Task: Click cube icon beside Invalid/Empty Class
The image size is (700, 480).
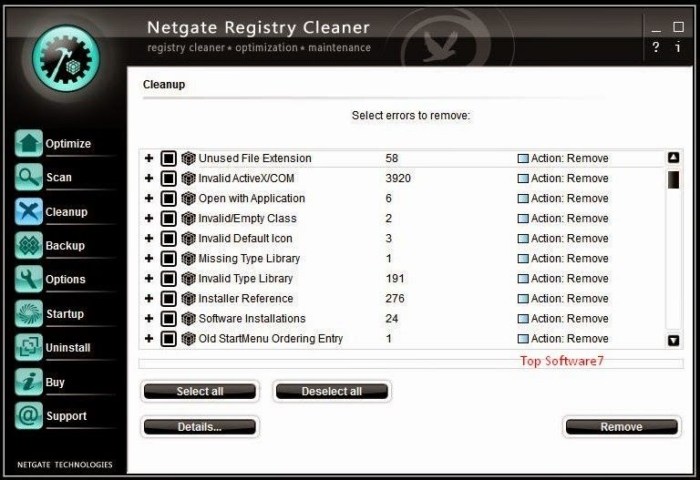Action: coord(188,218)
